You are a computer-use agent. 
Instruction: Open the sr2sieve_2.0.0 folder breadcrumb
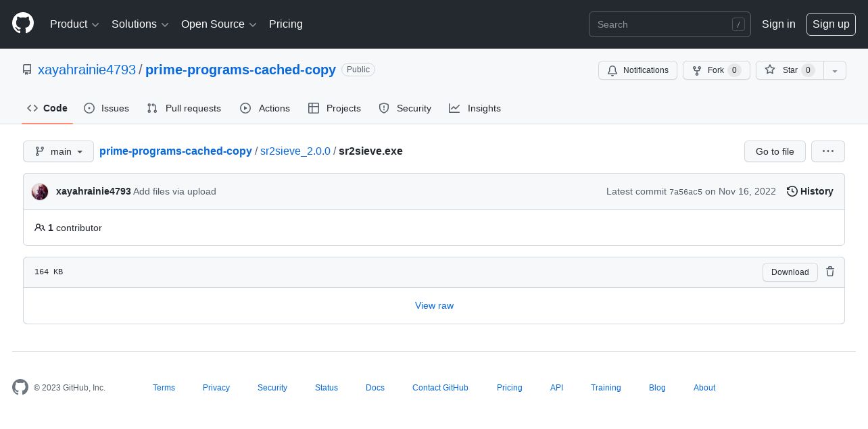click(295, 151)
